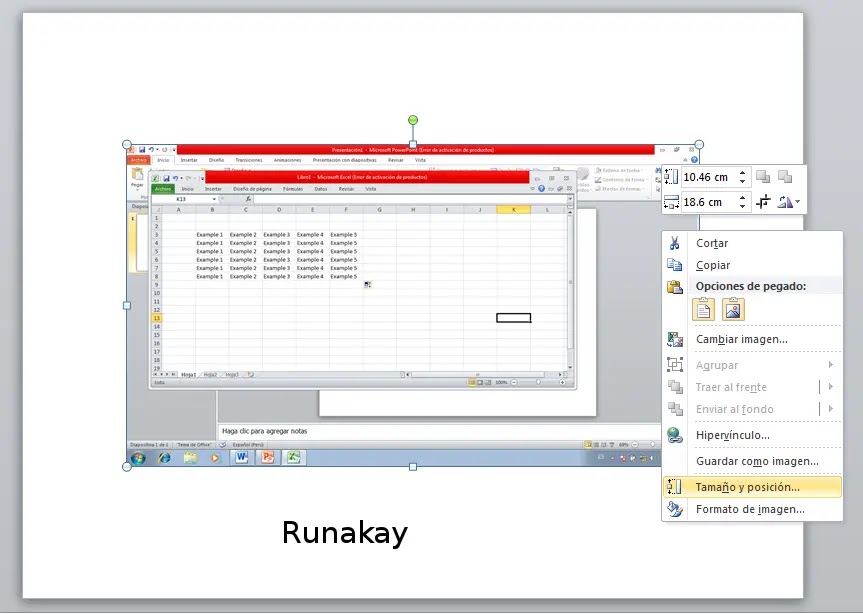
Task: Paste as picture from Opciones de pegado
Action: [733, 309]
